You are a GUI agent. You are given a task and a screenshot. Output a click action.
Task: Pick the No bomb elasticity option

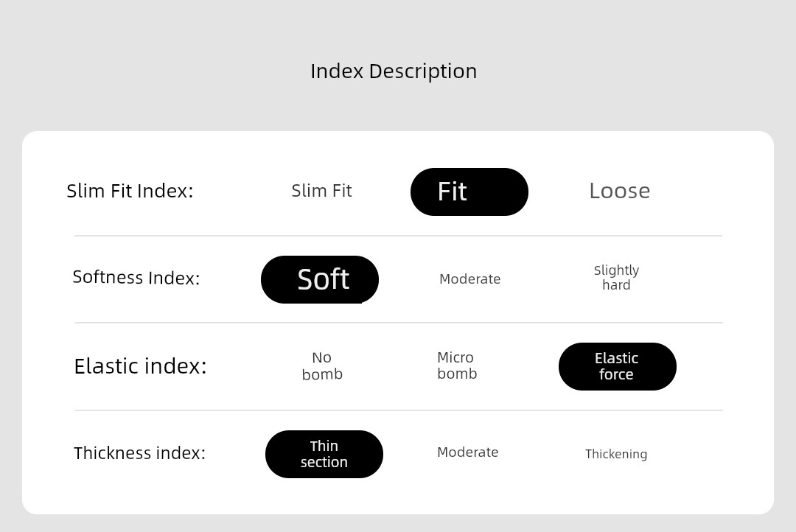(322, 366)
